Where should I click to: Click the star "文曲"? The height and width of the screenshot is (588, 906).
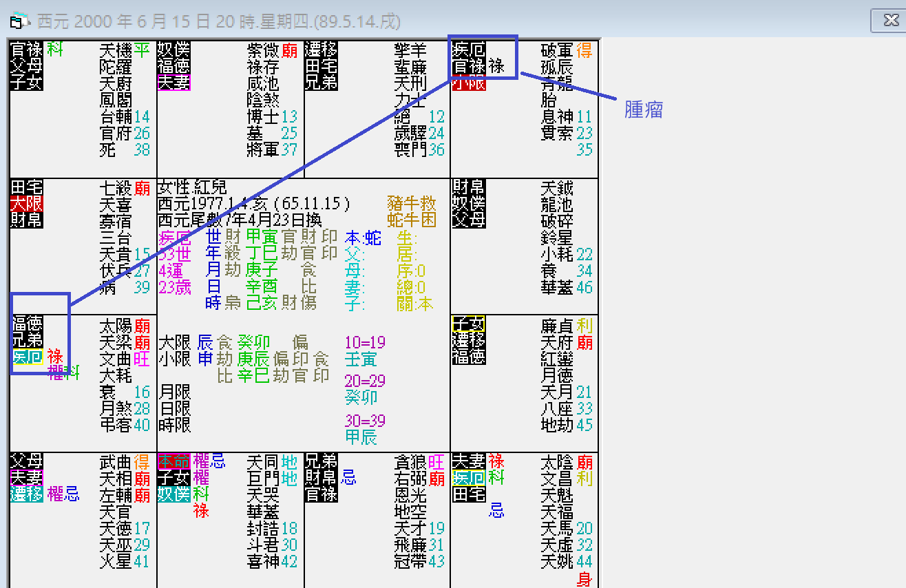116,359
